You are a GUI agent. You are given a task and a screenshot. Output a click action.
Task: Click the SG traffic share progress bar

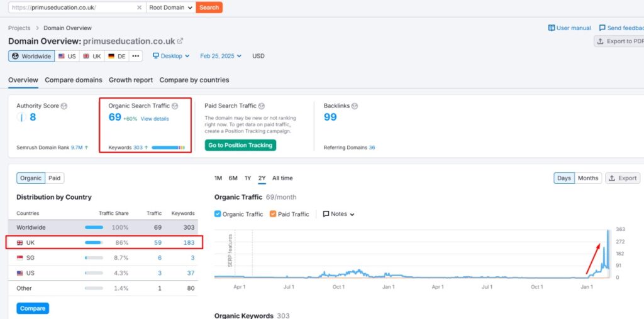tap(94, 258)
